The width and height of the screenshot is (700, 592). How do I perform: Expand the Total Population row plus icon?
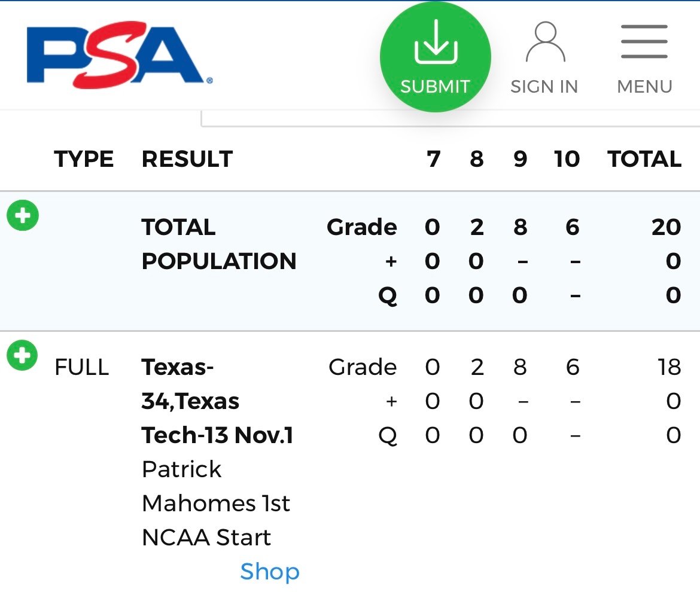point(23,215)
